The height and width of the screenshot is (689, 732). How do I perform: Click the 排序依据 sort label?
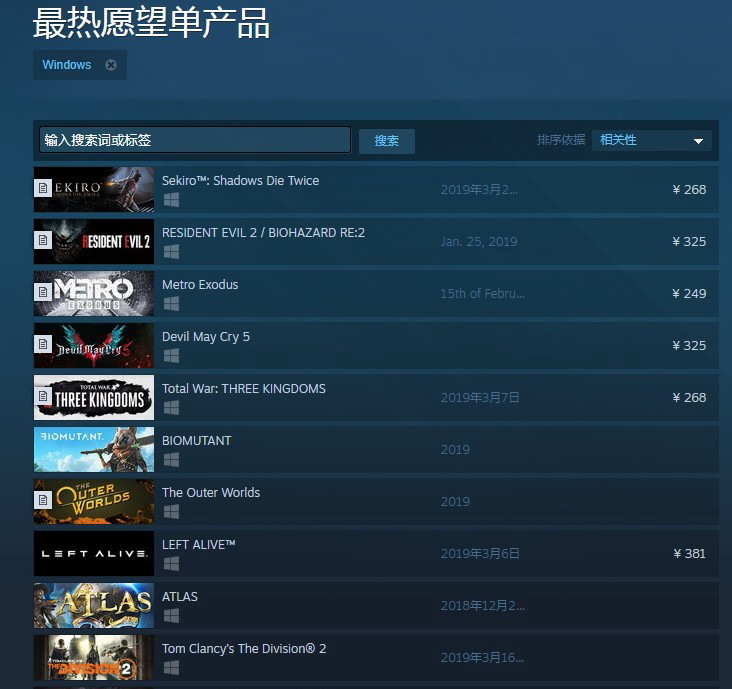click(561, 140)
